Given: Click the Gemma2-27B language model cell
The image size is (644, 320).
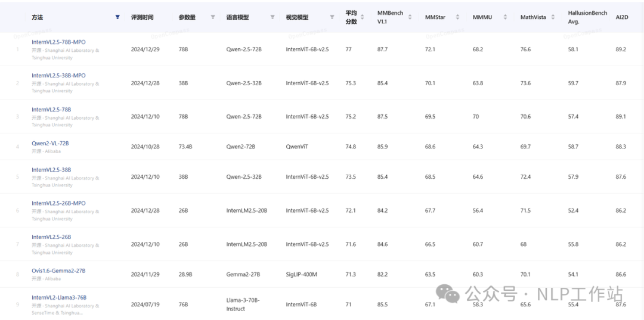Looking at the screenshot, I should tap(243, 275).
